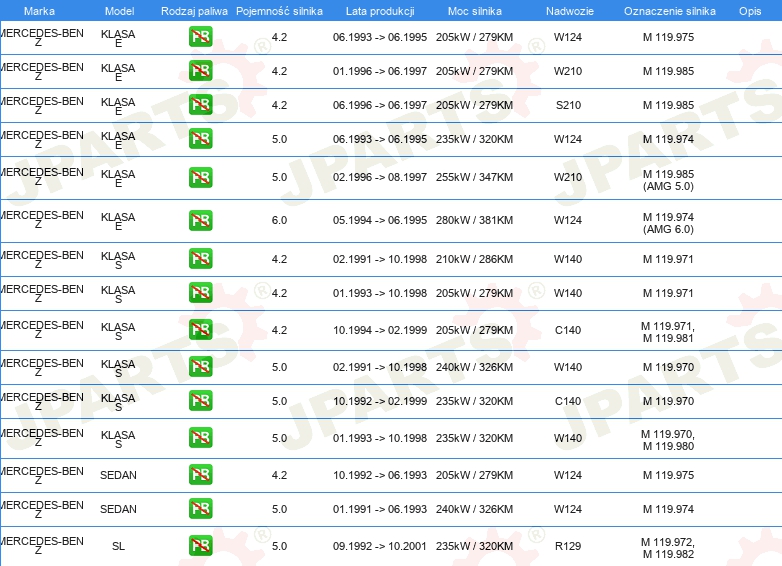Select the 06.1996 -> 06.1997 production dates
Image resolution: width=782 pixels, height=566 pixels.
point(380,105)
